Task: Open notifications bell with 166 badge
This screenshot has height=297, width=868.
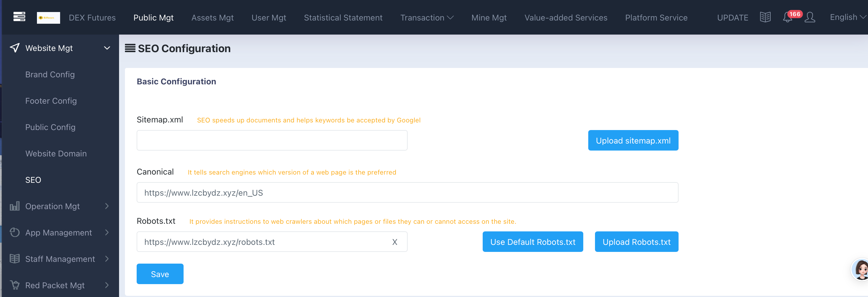Action: coord(787,17)
